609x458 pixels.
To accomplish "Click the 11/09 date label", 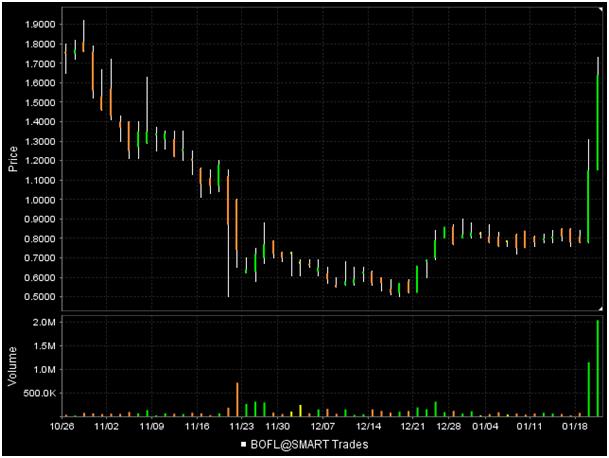I will (x=151, y=426).
